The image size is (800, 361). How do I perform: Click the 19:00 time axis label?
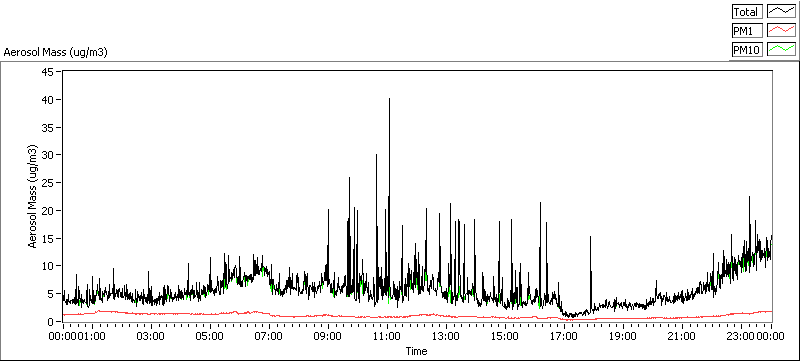click(623, 336)
